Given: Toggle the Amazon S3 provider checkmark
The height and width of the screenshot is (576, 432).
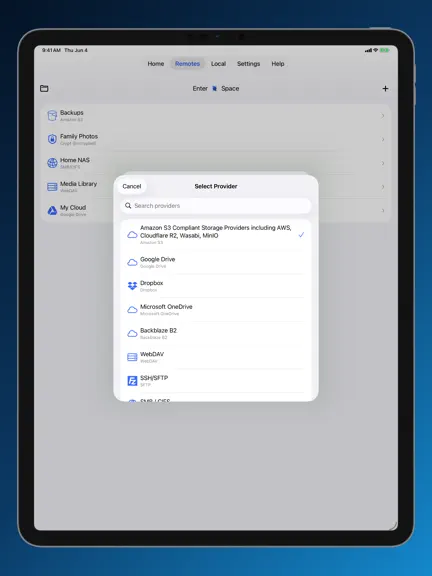Looking at the screenshot, I should point(301,235).
